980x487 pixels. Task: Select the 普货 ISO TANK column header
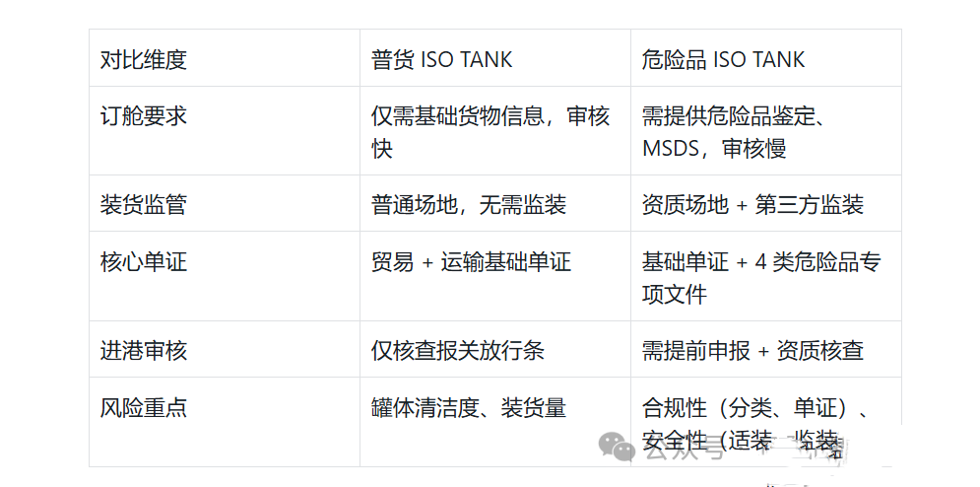pyautogui.click(x=442, y=59)
